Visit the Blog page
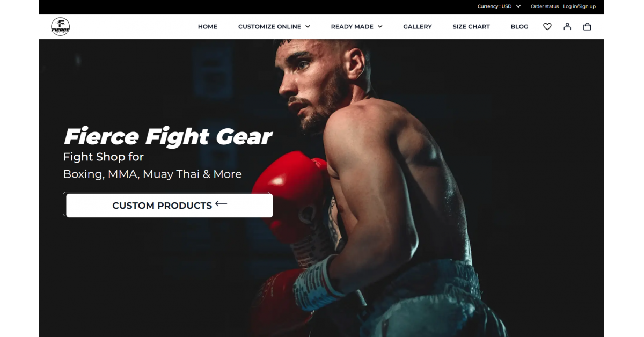Image resolution: width=644 pixels, height=337 pixels. point(519,26)
